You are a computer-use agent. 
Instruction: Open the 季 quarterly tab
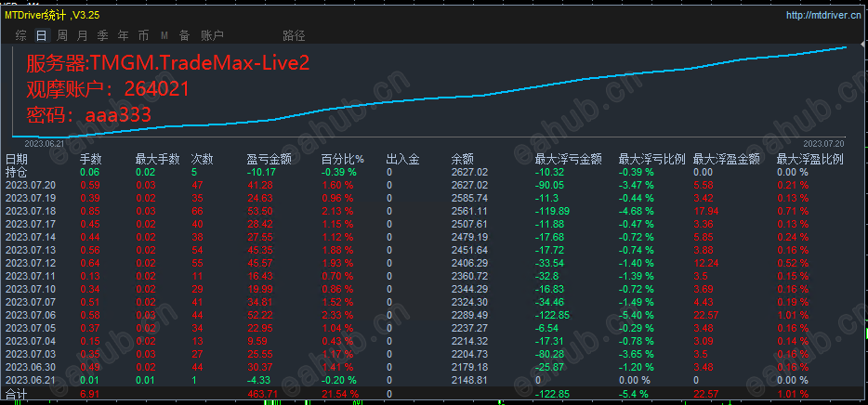102,36
